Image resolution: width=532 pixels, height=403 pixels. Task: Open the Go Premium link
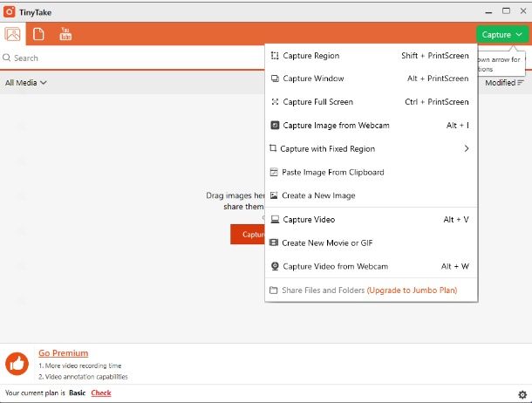[x=63, y=353]
